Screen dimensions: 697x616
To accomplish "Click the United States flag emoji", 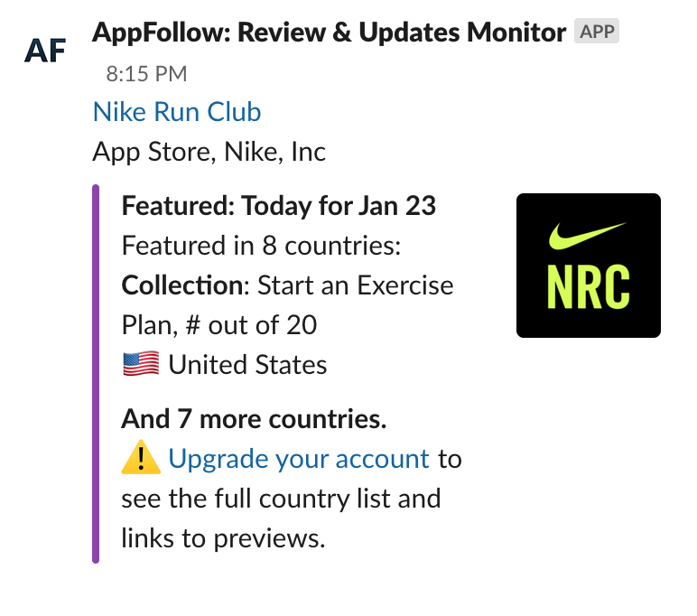I will point(141,364).
